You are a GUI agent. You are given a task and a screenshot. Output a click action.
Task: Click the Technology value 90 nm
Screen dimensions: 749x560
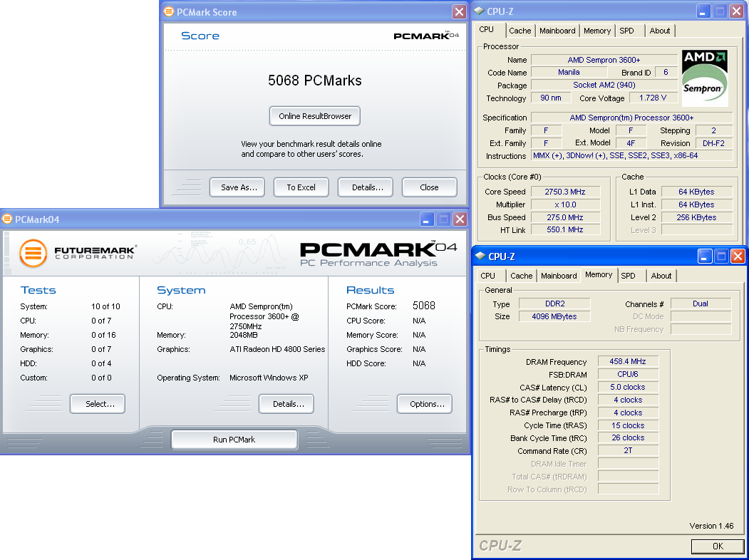[551, 98]
